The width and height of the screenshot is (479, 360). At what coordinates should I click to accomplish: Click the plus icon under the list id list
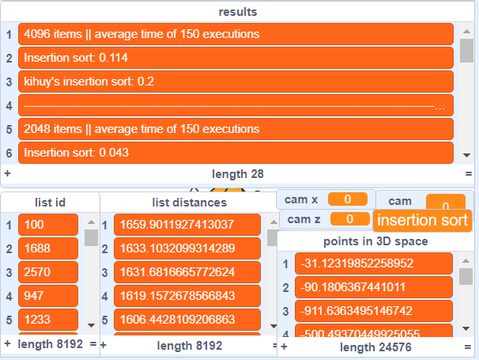pos(7,344)
